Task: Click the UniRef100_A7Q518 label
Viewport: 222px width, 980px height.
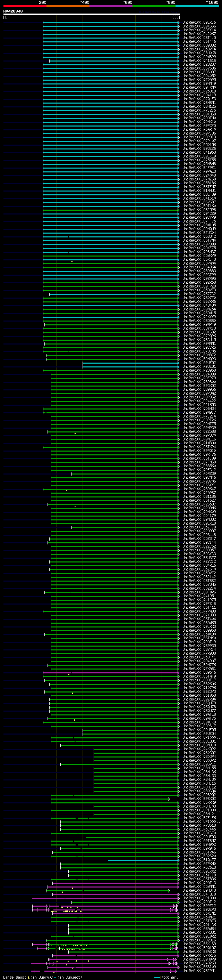Action: (x=199, y=826)
